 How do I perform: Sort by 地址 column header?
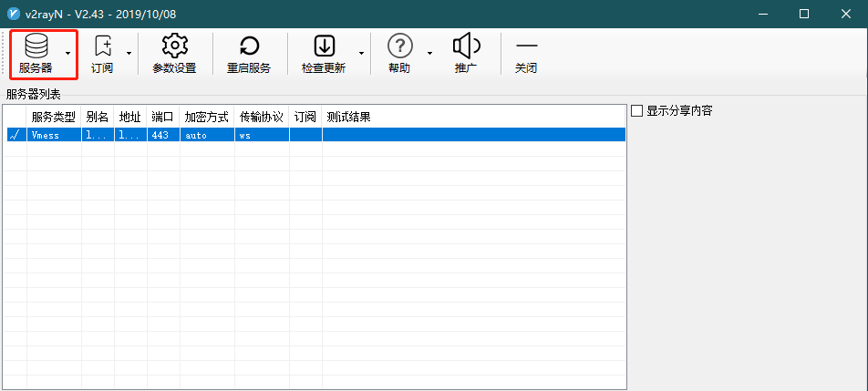[x=130, y=118]
